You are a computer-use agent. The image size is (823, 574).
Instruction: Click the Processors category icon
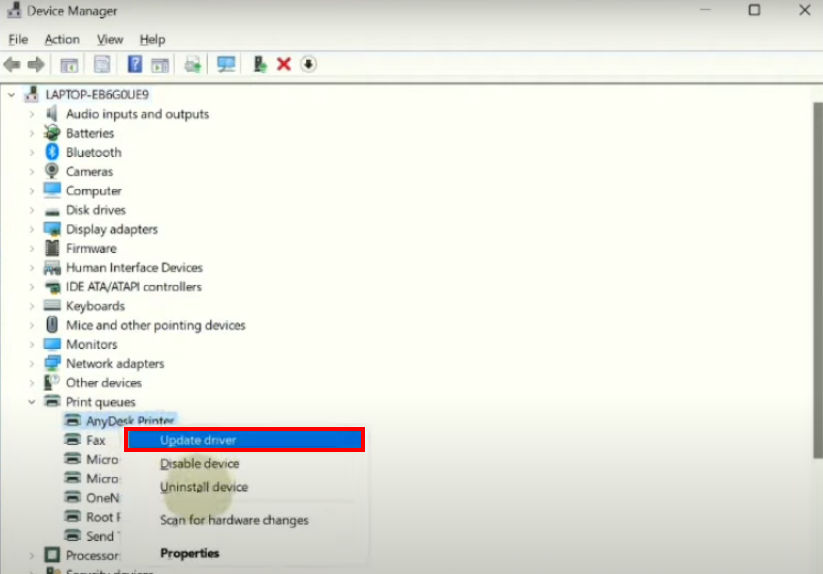52,555
